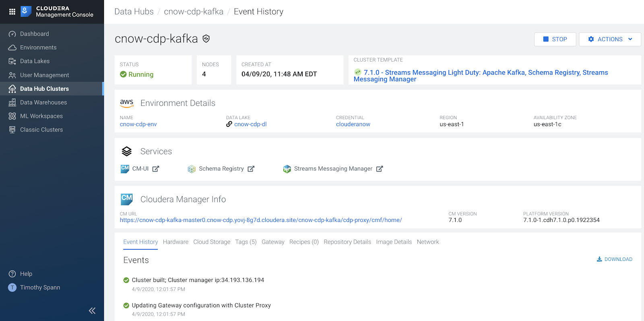Open the Schema Registry service link
Image resolution: width=644 pixels, height=321 pixels.
[x=221, y=169]
